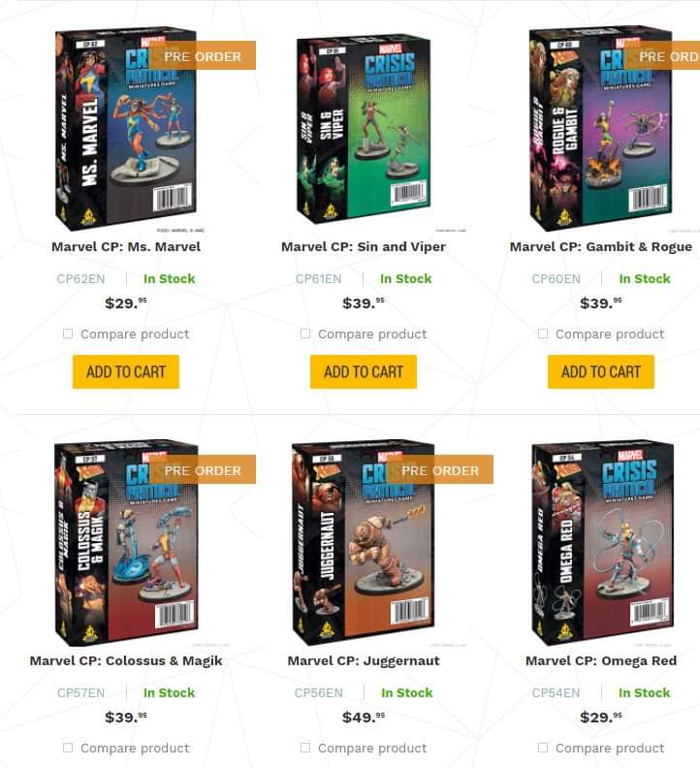The width and height of the screenshot is (700, 768).
Task: Add Ms. Marvel to cart
Action: point(126,371)
